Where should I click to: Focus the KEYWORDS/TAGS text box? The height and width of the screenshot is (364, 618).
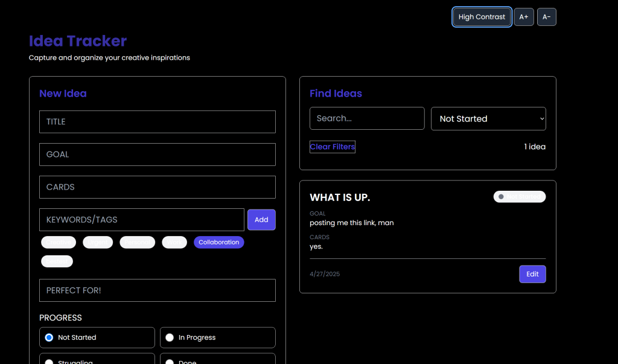pos(141,220)
